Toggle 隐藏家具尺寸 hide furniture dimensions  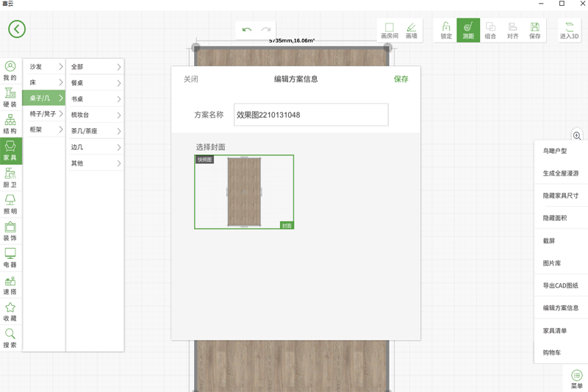pos(561,196)
